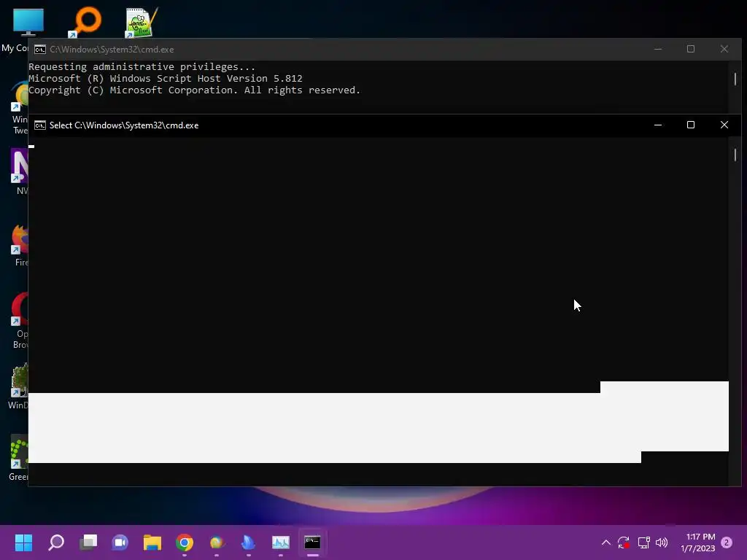This screenshot has height=560, width=747.
Task: Click the cmd.exe taskbar icon
Action: pyautogui.click(x=312, y=542)
